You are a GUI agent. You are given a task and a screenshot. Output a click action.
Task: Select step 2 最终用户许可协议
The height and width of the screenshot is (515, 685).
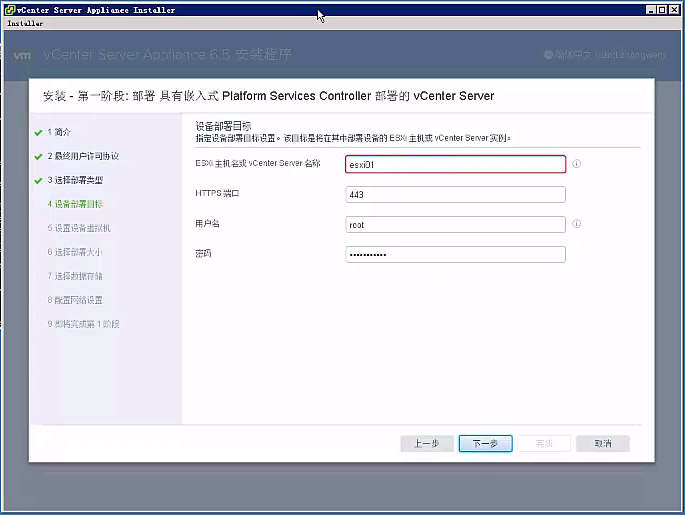[x=83, y=156]
